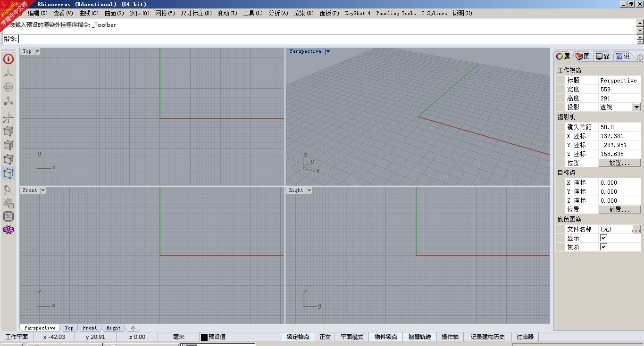Click the Front viewport title label
Viewport: 644px width, 346px height.
coord(30,190)
